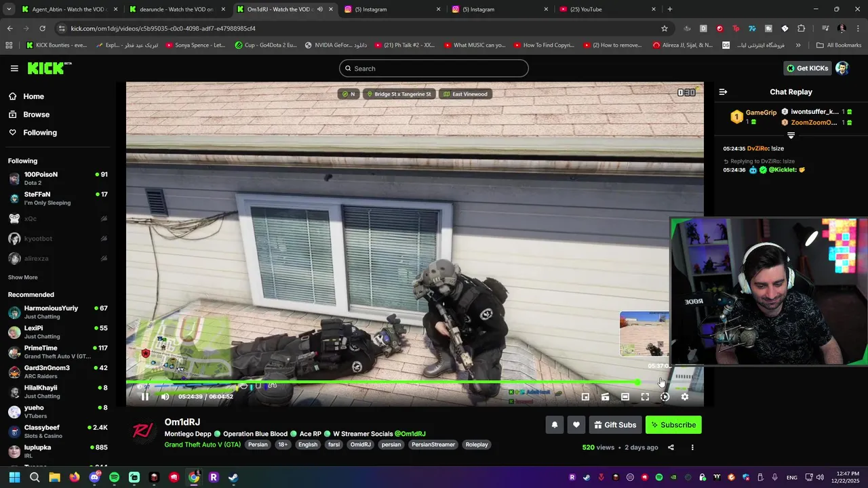Follow channel with the heart button
This screenshot has width=868, height=488.
576,425
